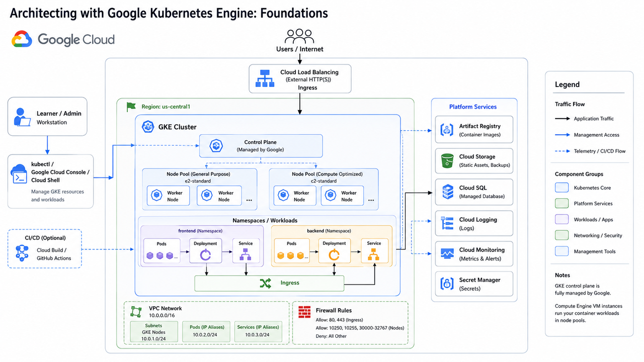Screen dimensions: 644x362
Task: Click the ellipsis in the c2-standard node pool
Action: [371, 200]
